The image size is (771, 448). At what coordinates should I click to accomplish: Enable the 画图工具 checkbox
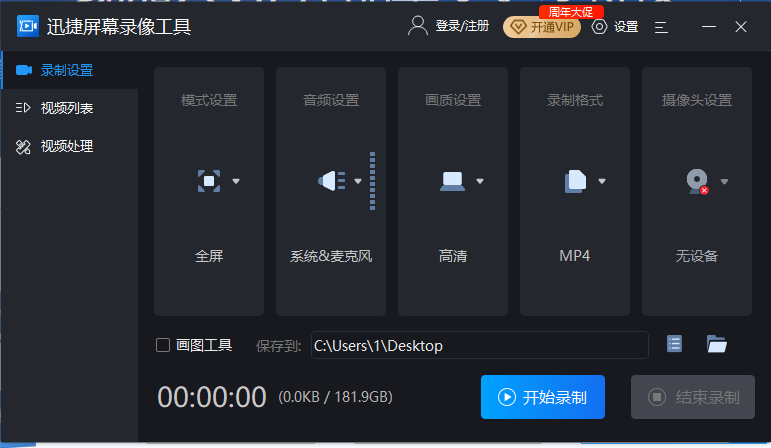163,345
